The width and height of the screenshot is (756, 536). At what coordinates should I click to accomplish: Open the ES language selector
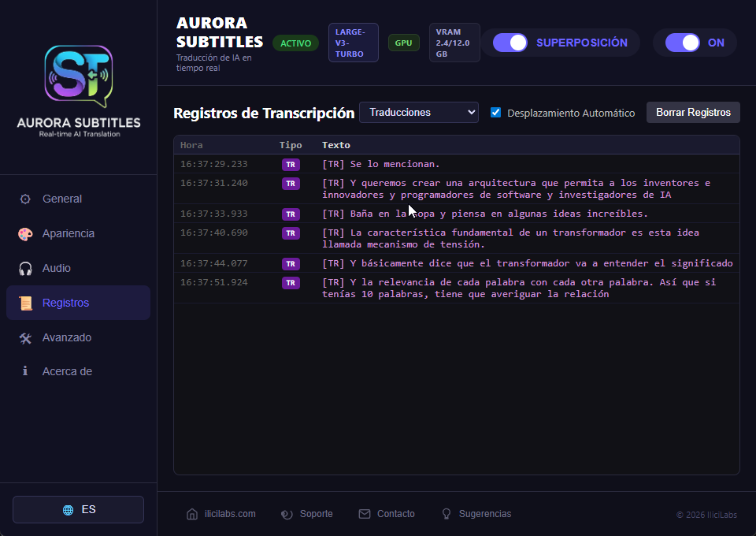coord(78,509)
